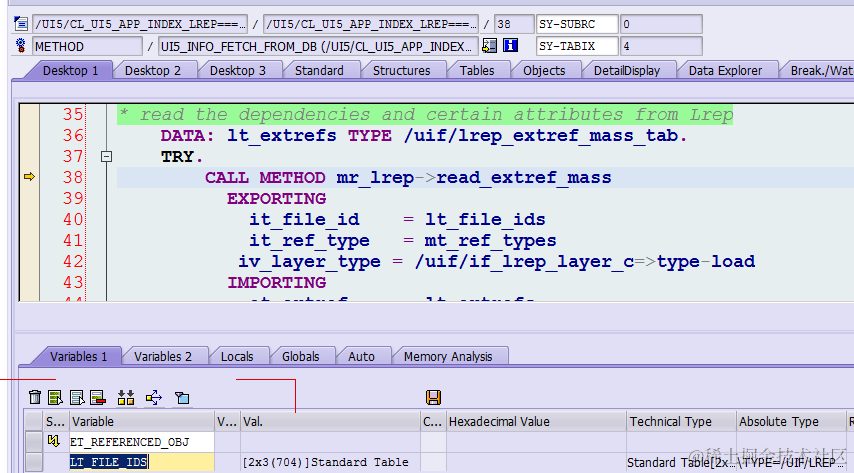Click the Absolute Type column header
The height and width of the screenshot is (473, 854).
coord(791,421)
